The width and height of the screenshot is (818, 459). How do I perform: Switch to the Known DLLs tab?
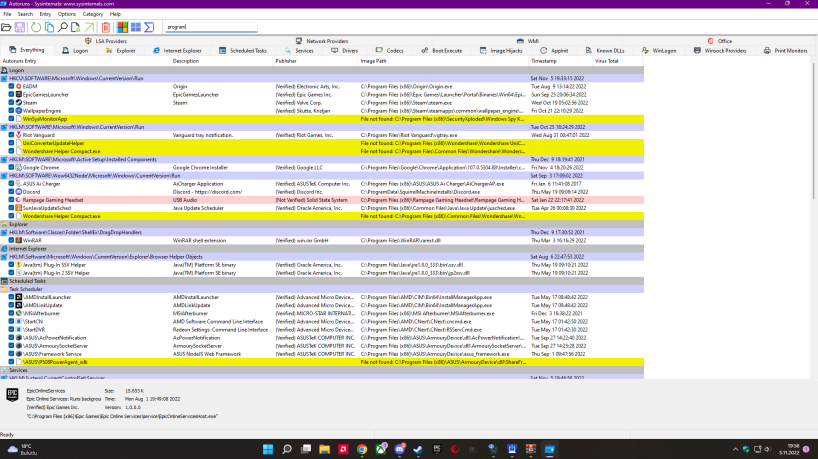pyautogui.click(x=605, y=51)
